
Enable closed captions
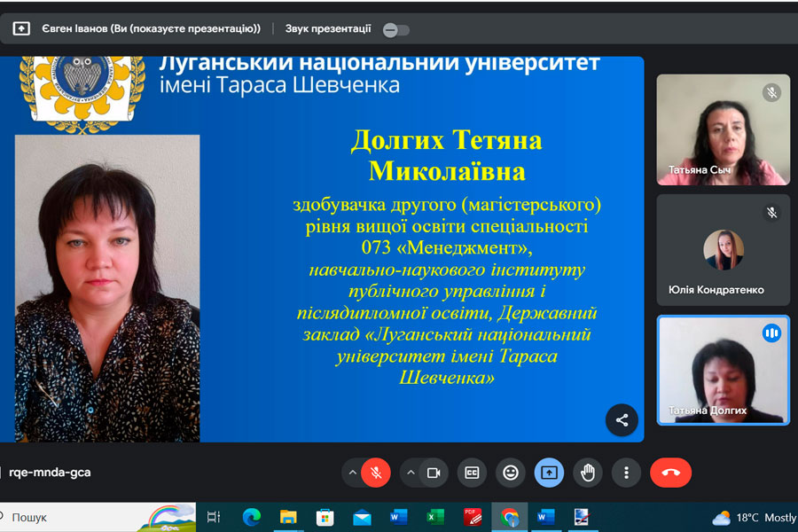point(472,473)
